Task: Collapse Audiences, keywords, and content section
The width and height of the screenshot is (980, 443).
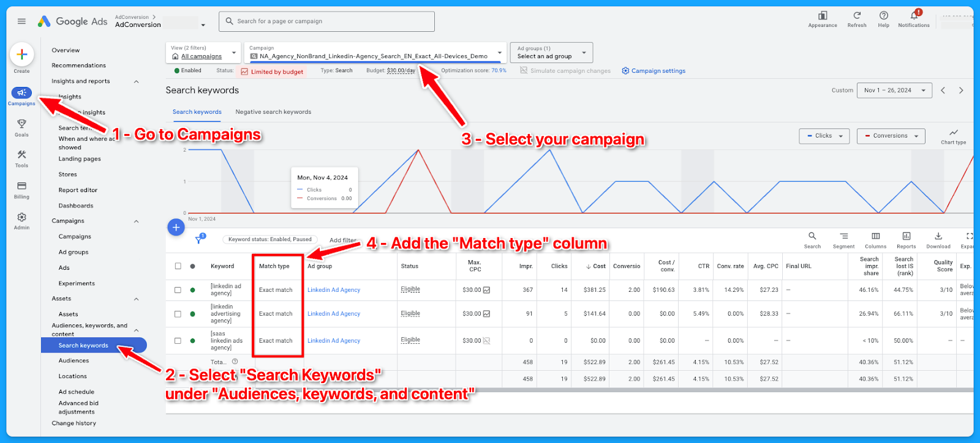Action: coord(136,330)
